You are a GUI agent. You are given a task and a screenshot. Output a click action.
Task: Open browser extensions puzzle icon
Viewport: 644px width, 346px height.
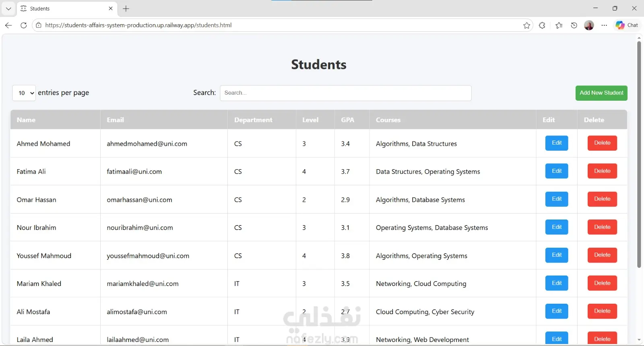tap(542, 25)
